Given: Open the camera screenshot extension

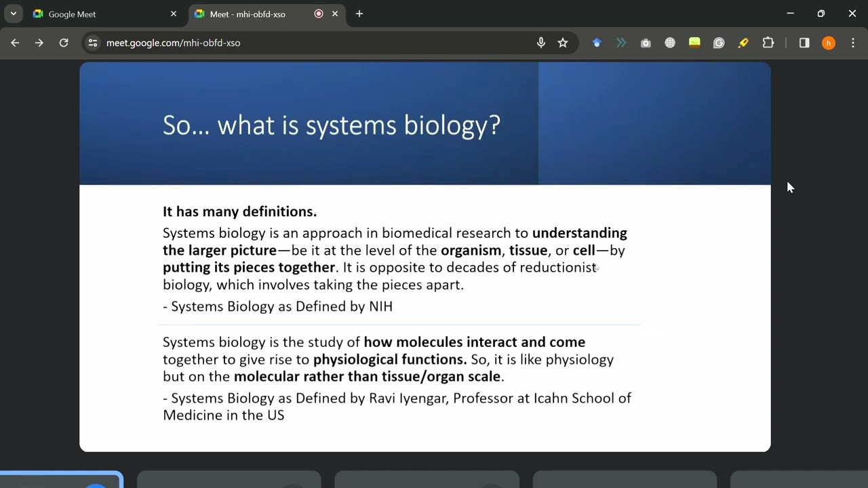Looking at the screenshot, I should [x=646, y=43].
